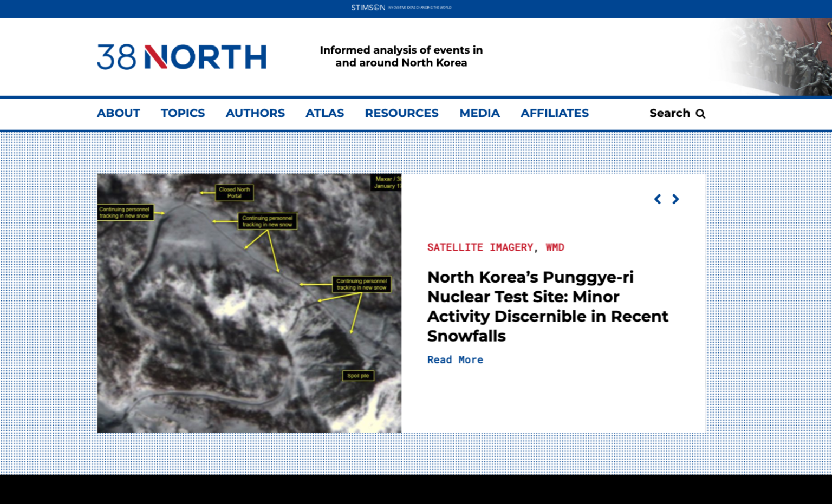Open the Resources menu

[x=401, y=113]
